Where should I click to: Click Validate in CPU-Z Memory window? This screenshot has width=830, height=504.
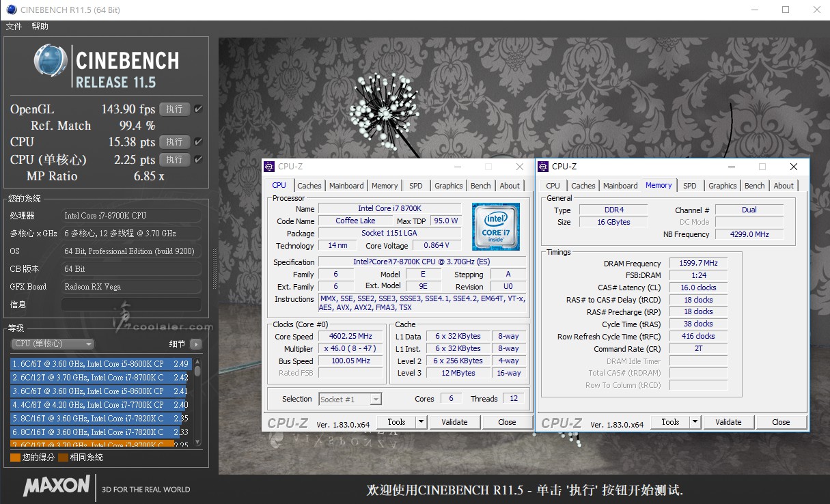[x=728, y=422]
